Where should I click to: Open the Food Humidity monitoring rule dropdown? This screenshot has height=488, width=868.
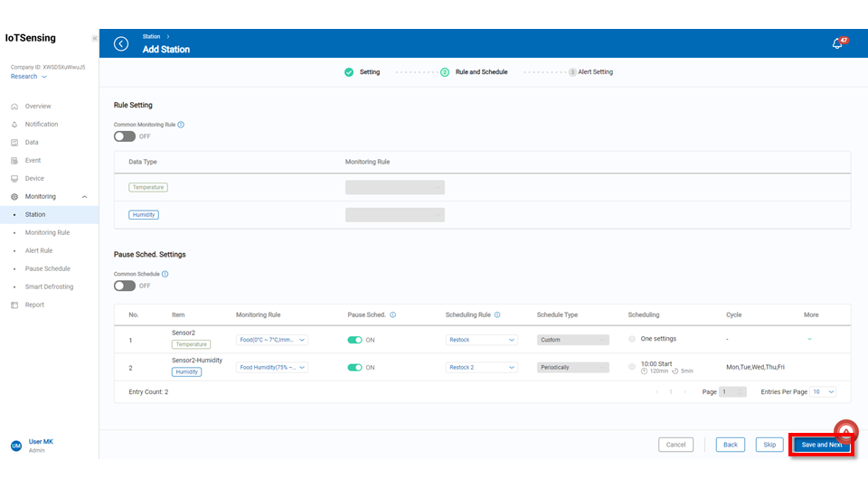271,368
